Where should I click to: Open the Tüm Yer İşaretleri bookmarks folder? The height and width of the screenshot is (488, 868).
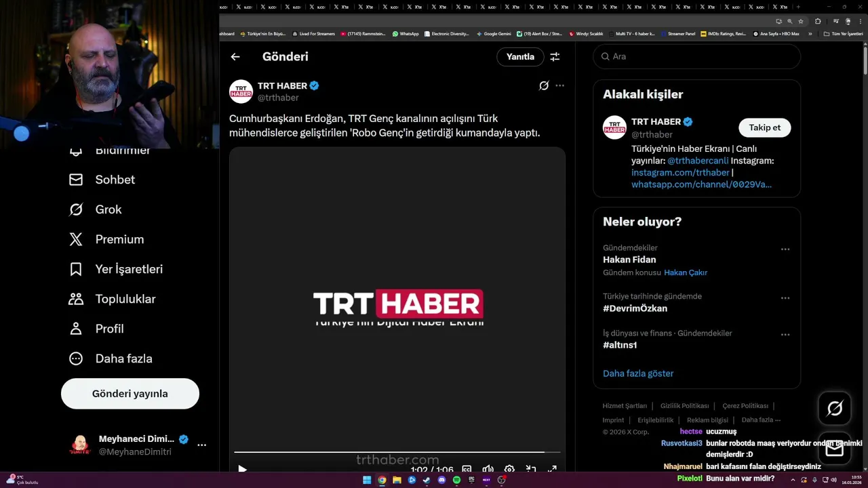click(843, 34)
